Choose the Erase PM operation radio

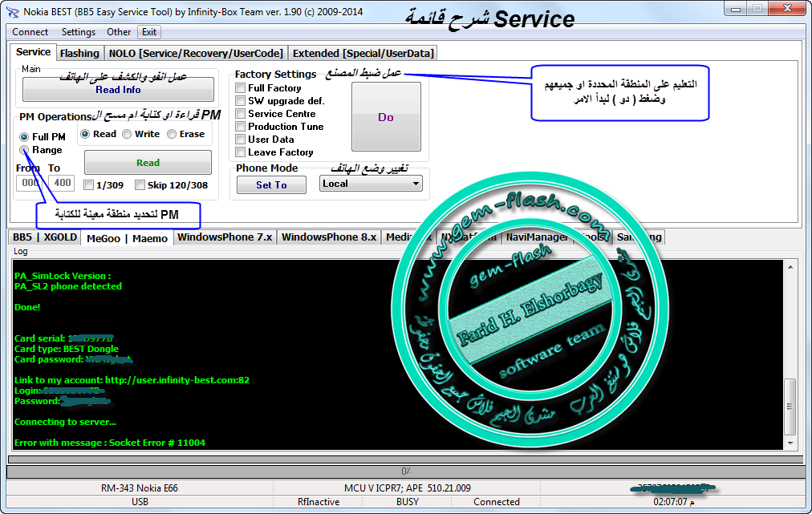(172, 134)
